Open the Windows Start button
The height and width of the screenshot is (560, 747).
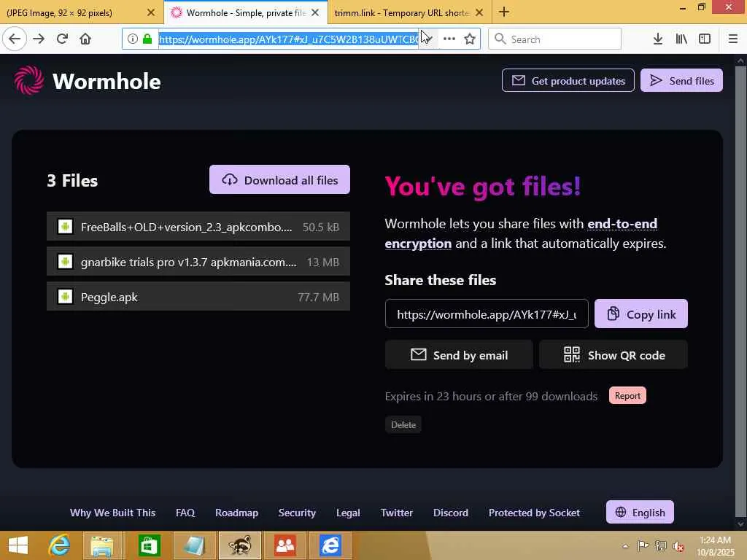pyautogui.click(x=18, y=545)
